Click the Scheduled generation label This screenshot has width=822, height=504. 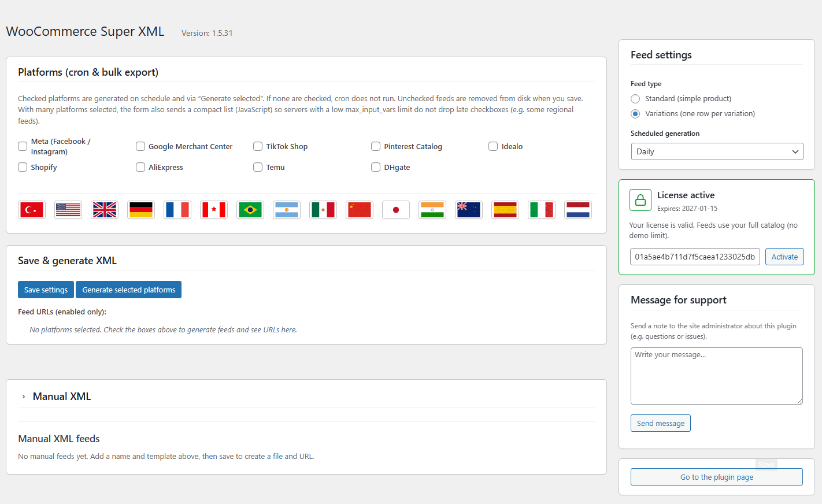665,134
